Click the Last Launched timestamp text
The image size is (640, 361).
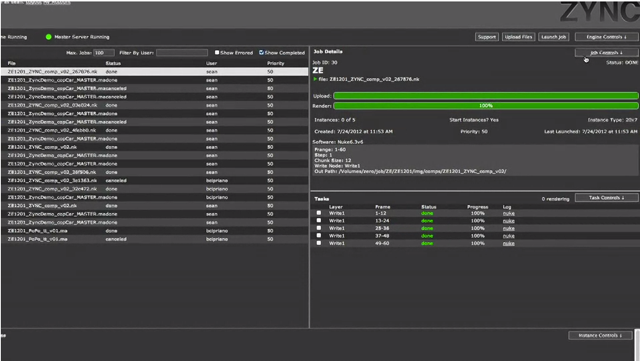tap(591, 131)
